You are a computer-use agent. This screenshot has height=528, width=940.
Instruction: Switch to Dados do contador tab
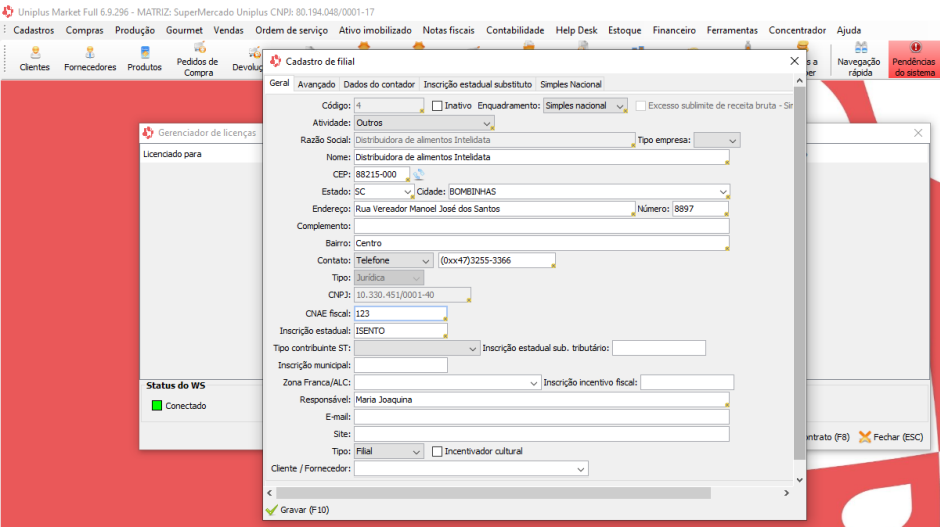pos(379,85)
